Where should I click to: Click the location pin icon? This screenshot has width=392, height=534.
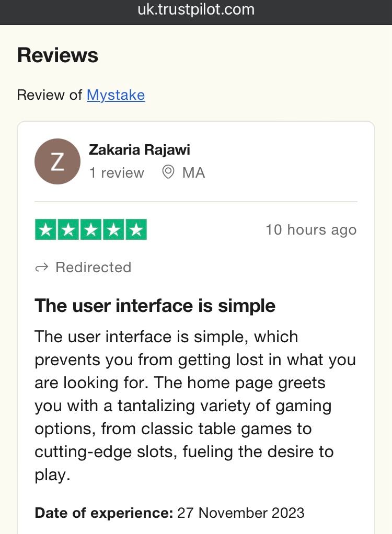tap(168, 172)
